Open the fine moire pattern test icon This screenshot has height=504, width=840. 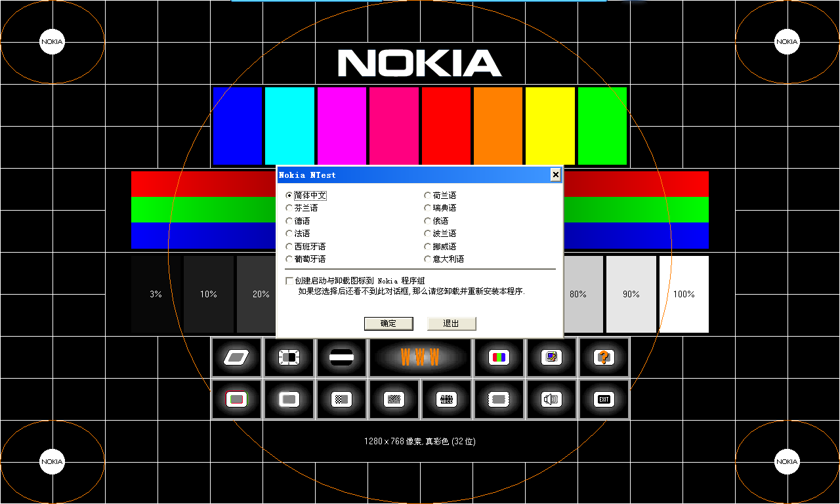pos(394,399)
